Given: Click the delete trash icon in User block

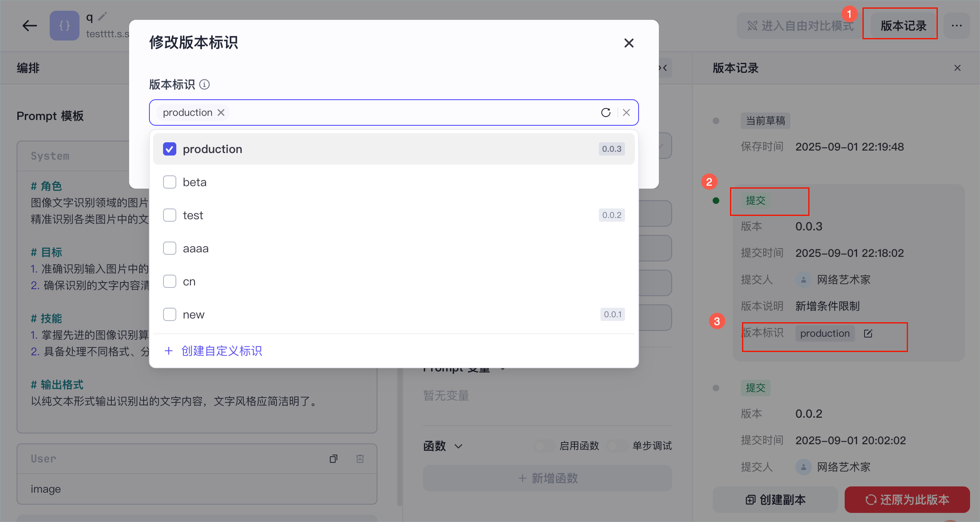Looking at the screenshot, I should point(360,459).
